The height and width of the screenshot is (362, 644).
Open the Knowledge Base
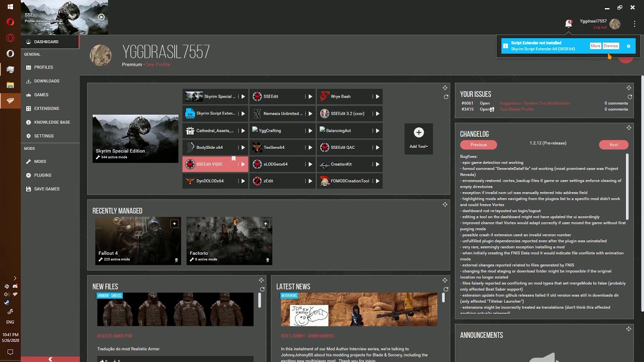[x=50, y=122]
